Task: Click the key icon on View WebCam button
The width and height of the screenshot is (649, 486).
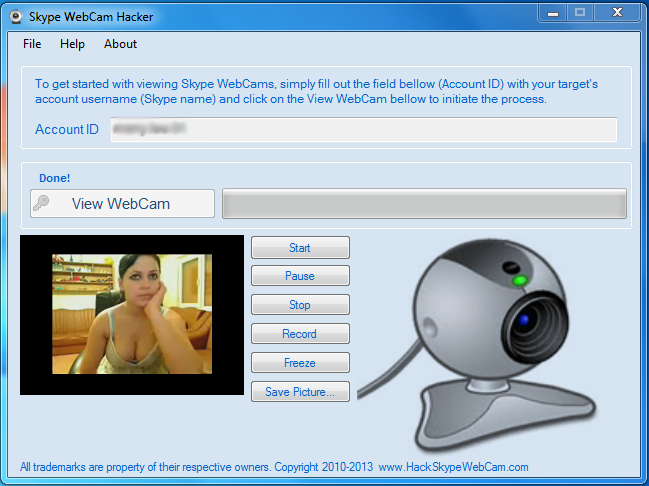Action: tap(41, 203)
